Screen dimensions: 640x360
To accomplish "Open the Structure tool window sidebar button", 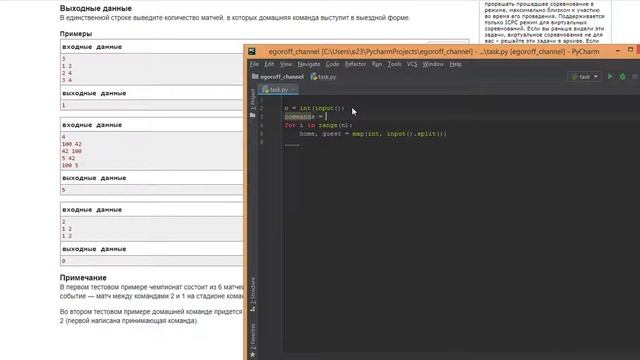I will [x=253, y=294].
